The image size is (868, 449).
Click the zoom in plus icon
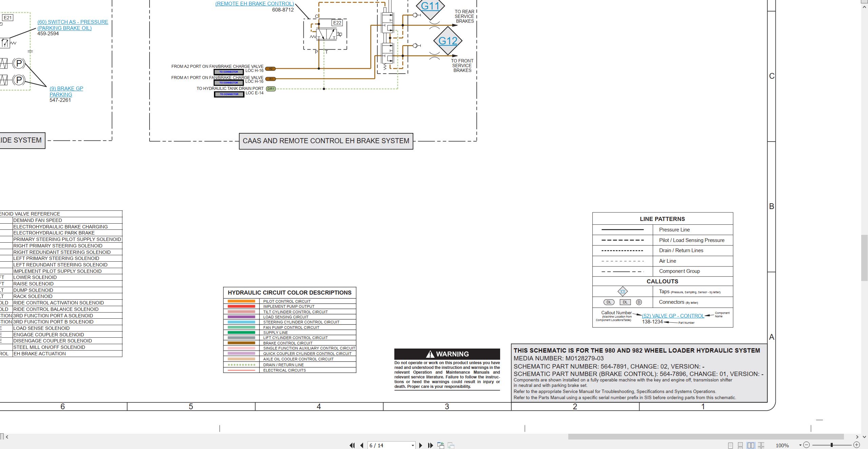(x=856, y=445)
